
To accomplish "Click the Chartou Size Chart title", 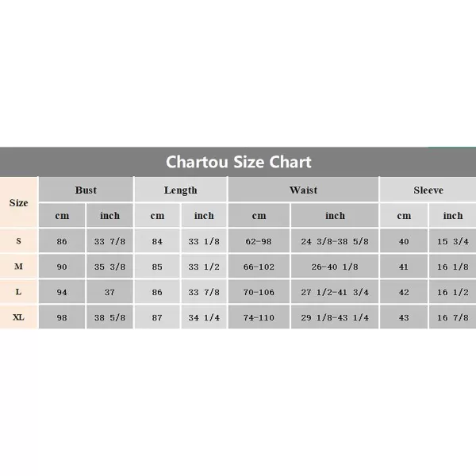I will [238, 162].
